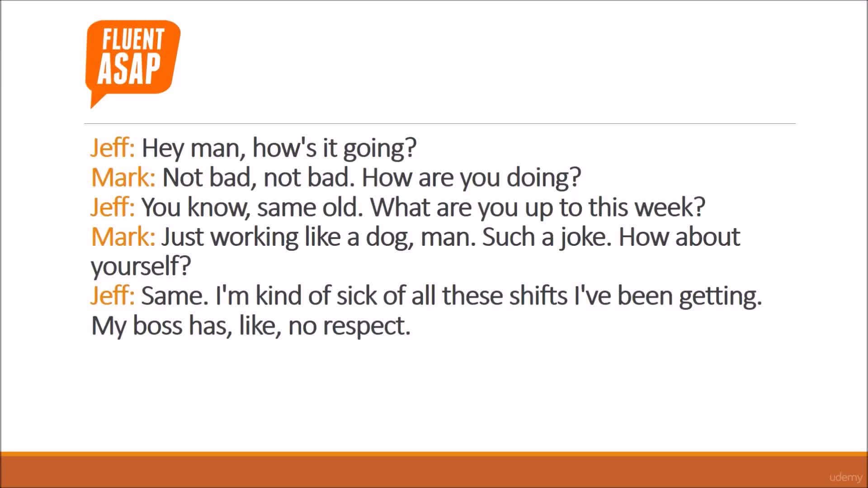Click the word 'ASAP' in the logo
The width and height of the screenshot is (868, 488).
tap(129, 69)
